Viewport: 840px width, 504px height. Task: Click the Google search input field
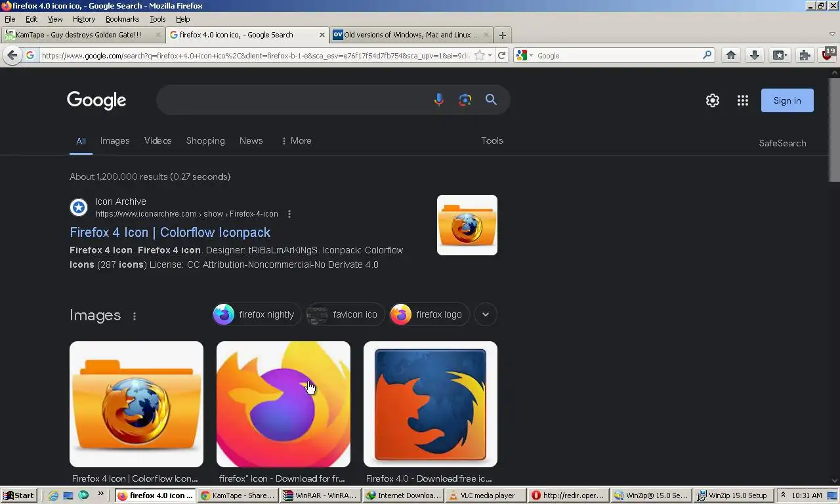(292, 100)
